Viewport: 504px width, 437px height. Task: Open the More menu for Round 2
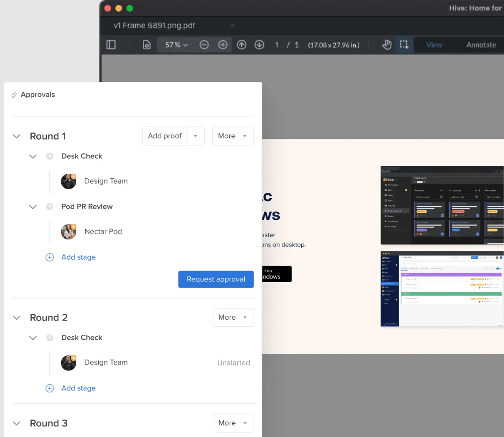pos(233,318)
